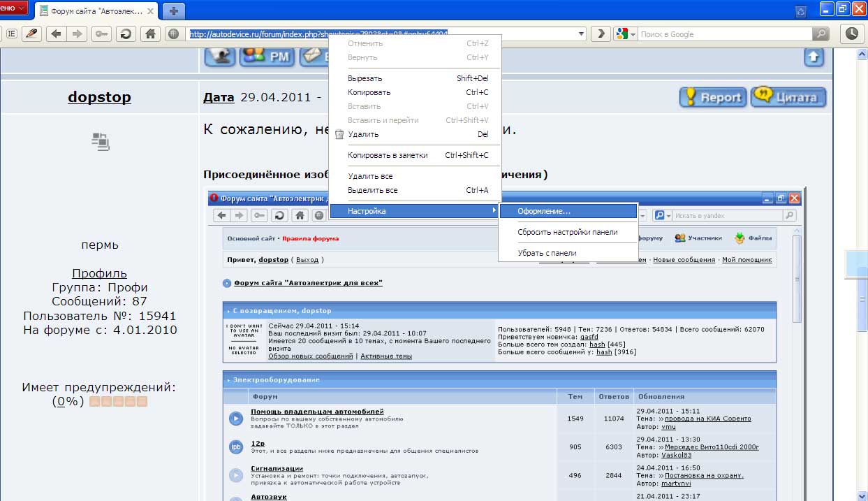The image size is (868, 501).
Task: Go forward with the right arrow button
Action: coord(77,34)
